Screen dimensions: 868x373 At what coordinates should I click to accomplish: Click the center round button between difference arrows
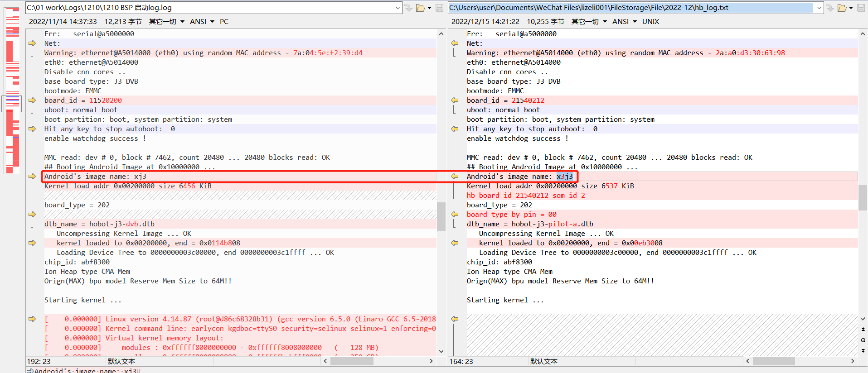click(x=863, y=340)
